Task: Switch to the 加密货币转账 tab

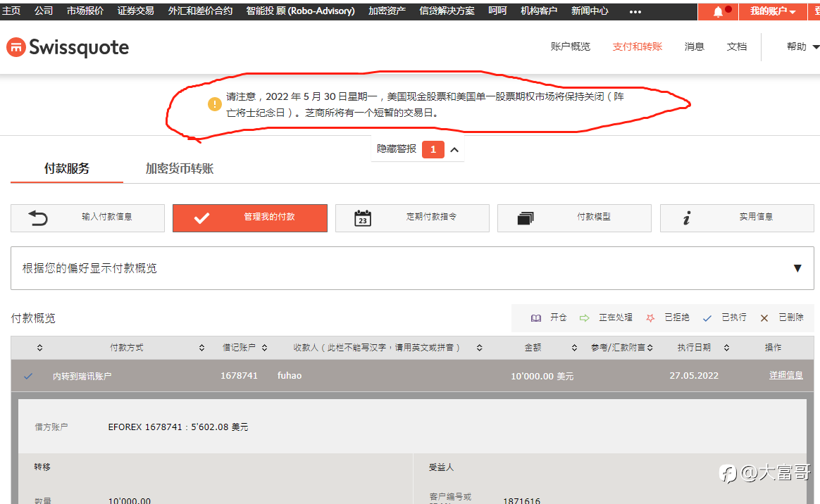Action: point(180,169)
